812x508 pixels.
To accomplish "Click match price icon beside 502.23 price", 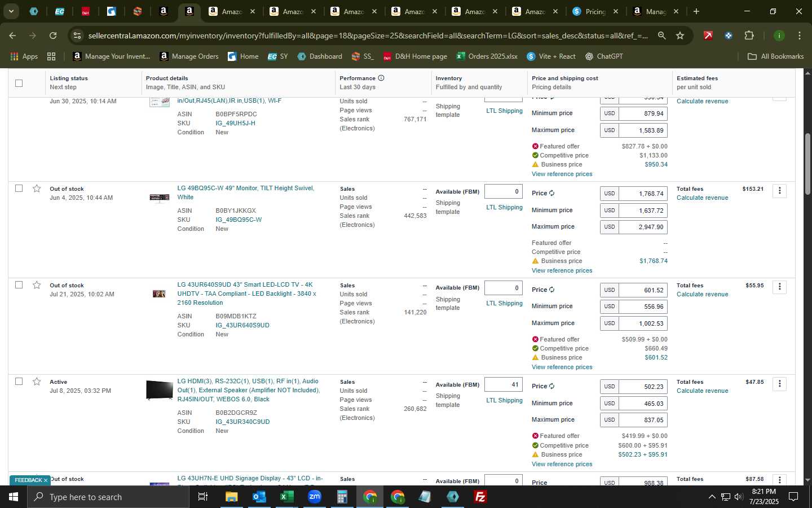I will [x=551, y=386].
